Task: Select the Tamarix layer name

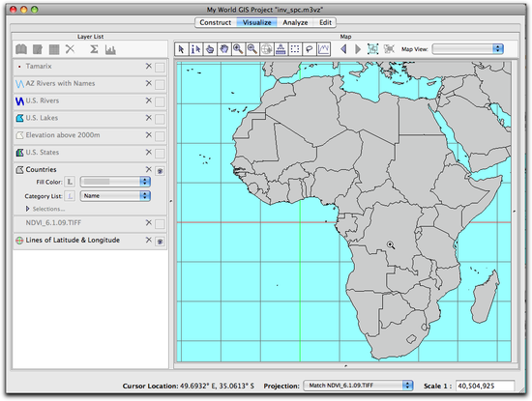Action: 39,66
